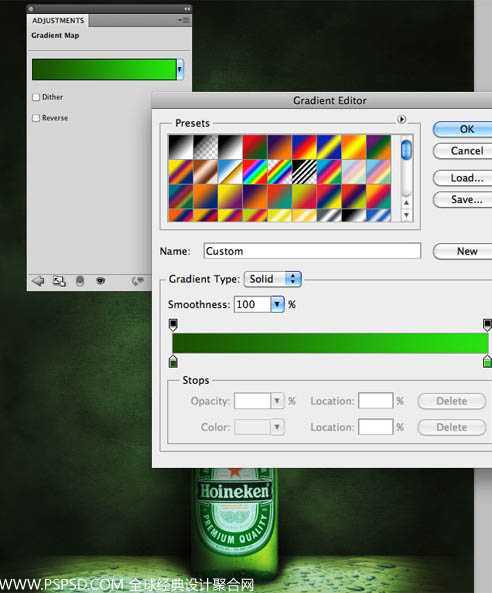The height and width of the screenshot is (593, 492).
Task: Open the Gradient Type dropdown
Action: (273, 279)
